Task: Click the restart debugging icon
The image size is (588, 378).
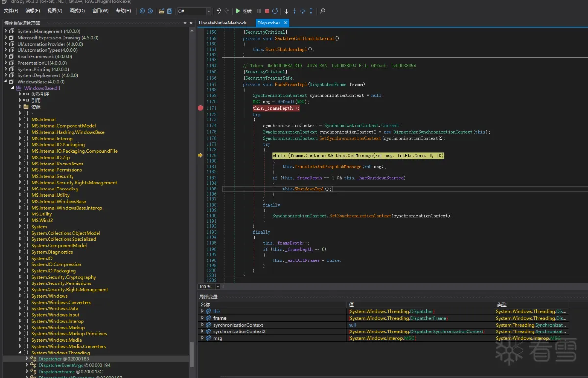Action: [x=275, y=11]
